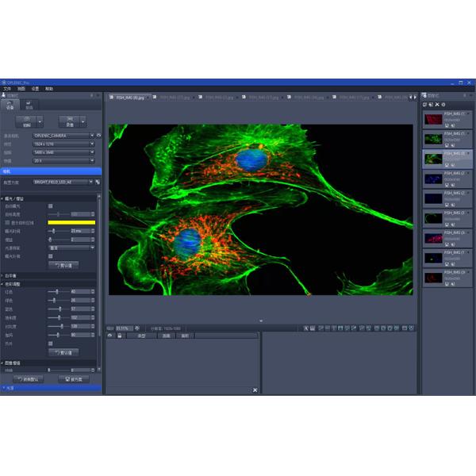476x476 pixels.
Task: Open the 5480 x 3648 resolution dropdown
Action: point(63,152)
